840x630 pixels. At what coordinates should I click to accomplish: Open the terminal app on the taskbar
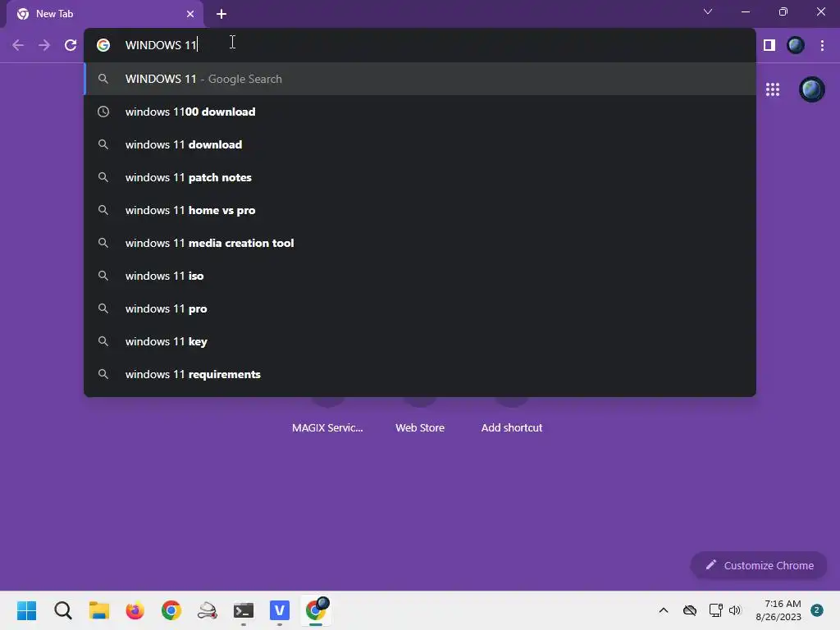click(244, 610)
